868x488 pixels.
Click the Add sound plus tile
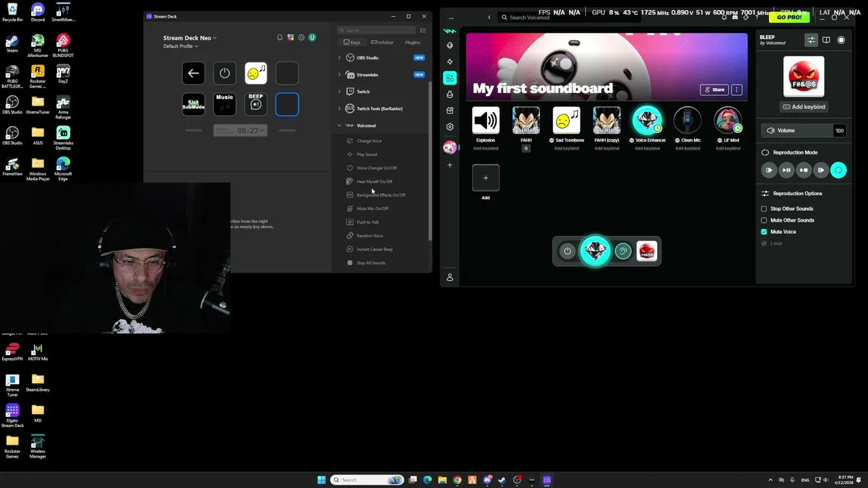point(486,178)
